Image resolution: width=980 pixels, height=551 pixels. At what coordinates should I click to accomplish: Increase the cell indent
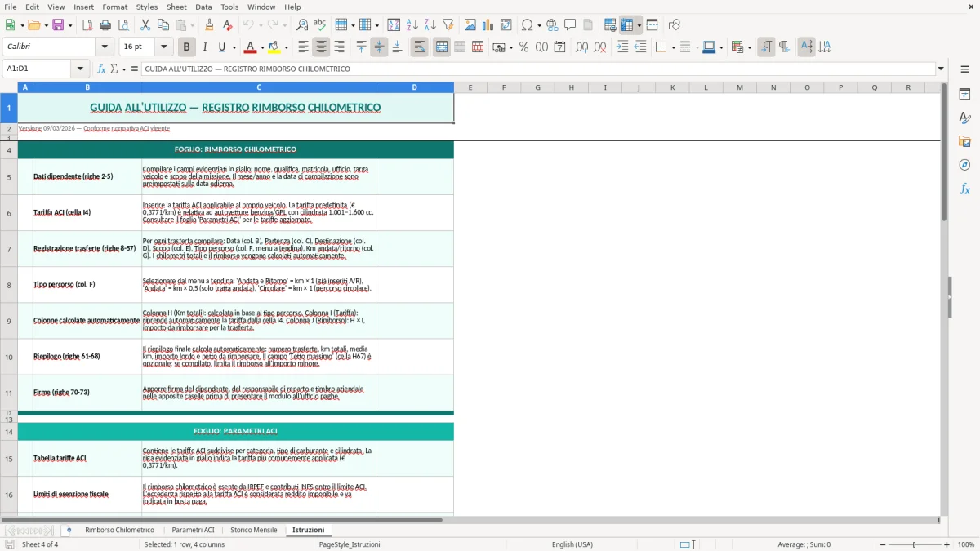(x=622, y=47)
